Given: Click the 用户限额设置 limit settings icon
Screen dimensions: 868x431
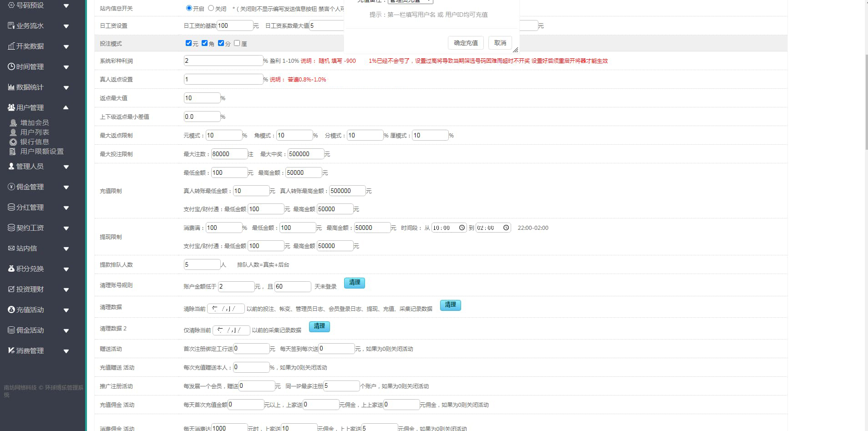Looking at the screenshot, I should pos(13,152).
